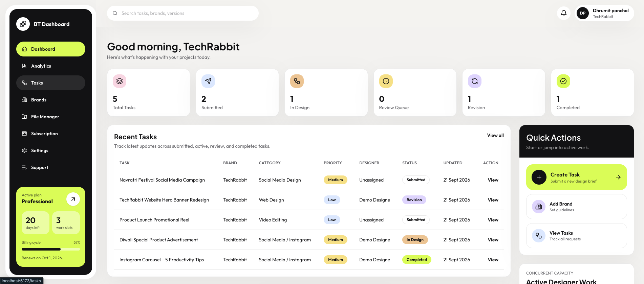The image size is (644, 284).
Task: Click the In Design status badge
Action: 415,240
